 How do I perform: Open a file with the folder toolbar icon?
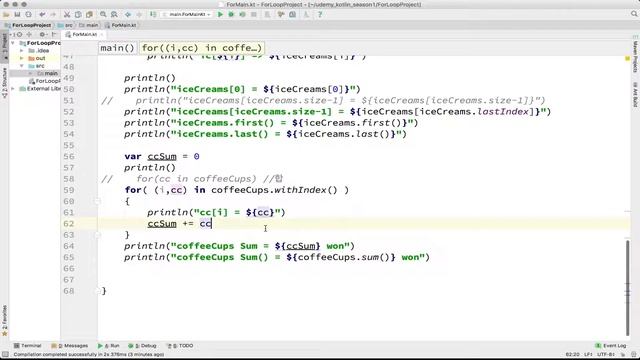coord(6,15)
